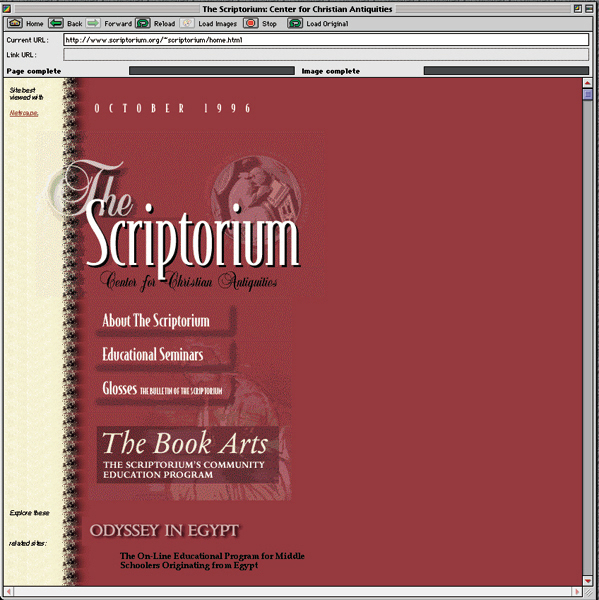599x600 pixels.
Task: Go back with the Back arrow icon
Action: (56, 23)
